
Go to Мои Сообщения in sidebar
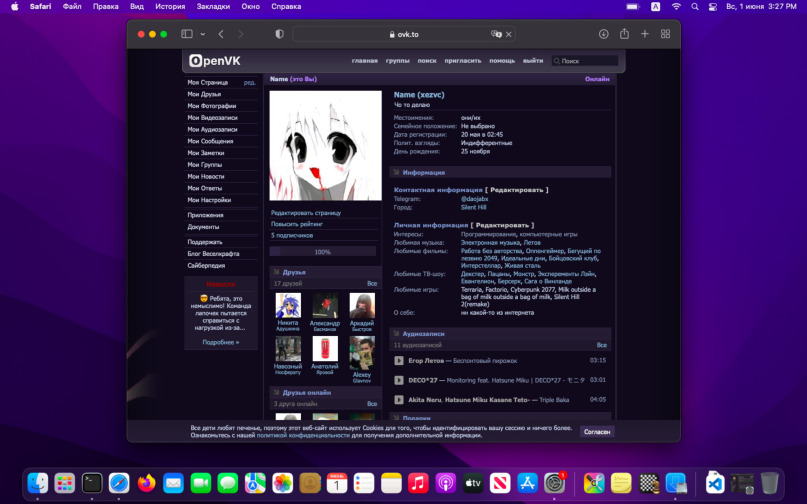coord(210,141)
